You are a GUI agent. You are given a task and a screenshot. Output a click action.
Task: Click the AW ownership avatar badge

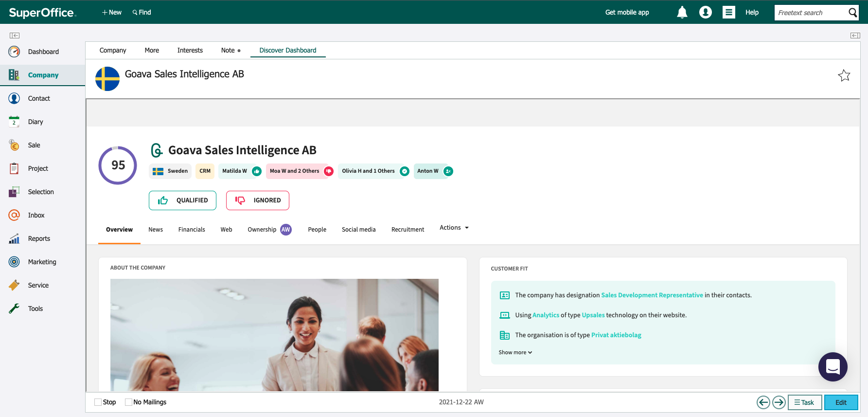pyautogui.click(x=286, y=230)
